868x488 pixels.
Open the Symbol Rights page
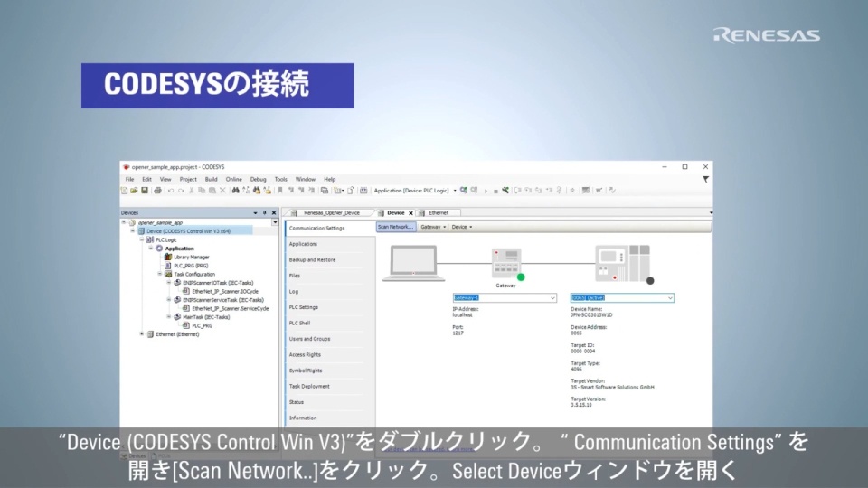305,371
